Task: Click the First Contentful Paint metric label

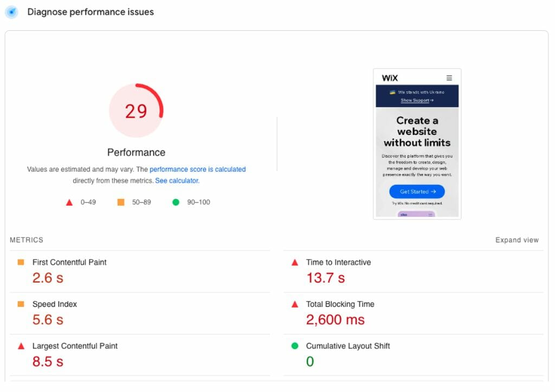Action: pyautogui.click(x=69, y=262)
